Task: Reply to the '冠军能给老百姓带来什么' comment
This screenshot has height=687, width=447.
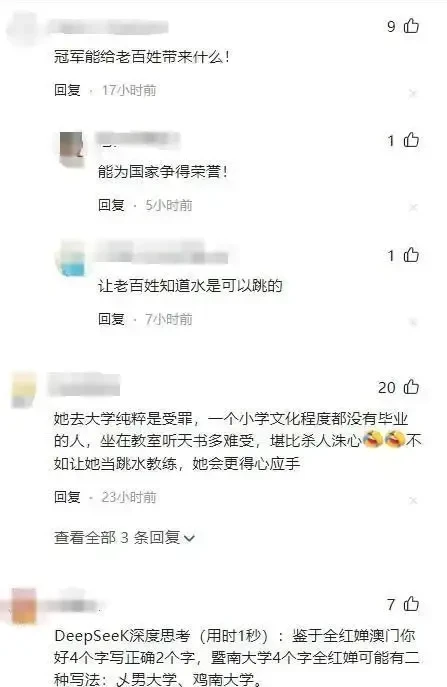Action: (x=67, y=90)
